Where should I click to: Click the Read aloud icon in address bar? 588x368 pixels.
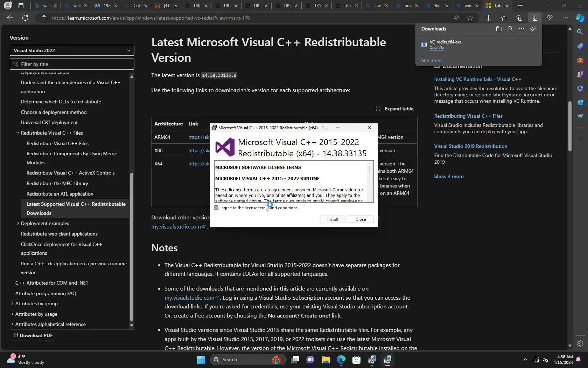click(456, 18)
